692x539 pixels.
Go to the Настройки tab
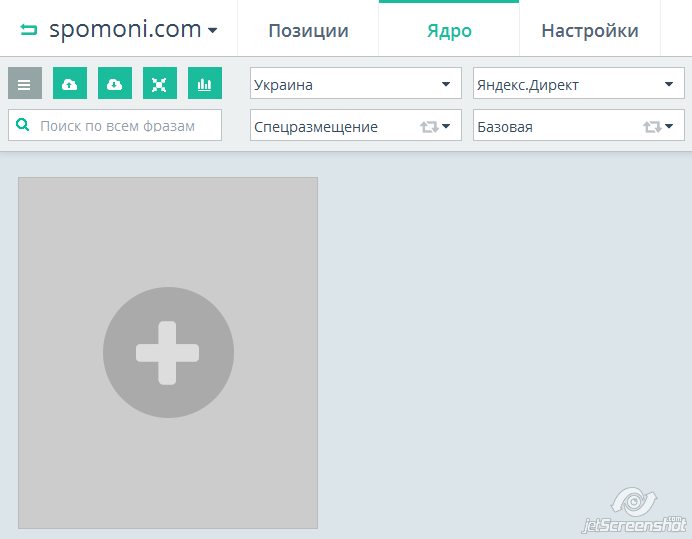click(590, 30)
